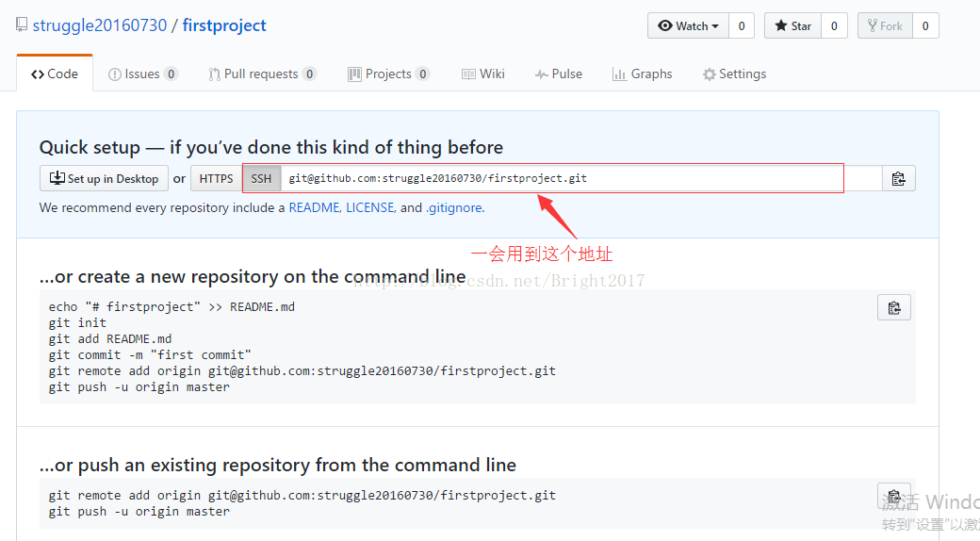Click the 'git add README.md' line
The height and width of the screenshot is (541, 980).
point(110,339)
